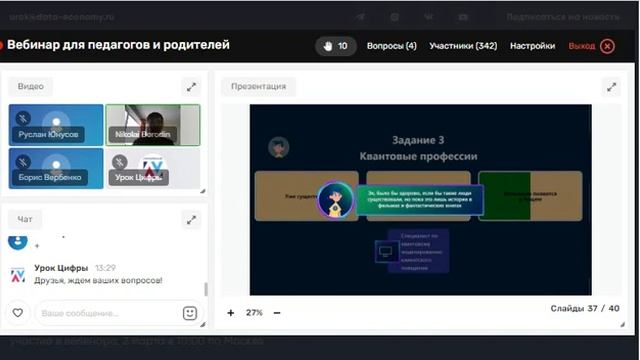This screenshot has height=360, width=640.
Task: Zoom out presentation with minus button
Action: [277, 313]
